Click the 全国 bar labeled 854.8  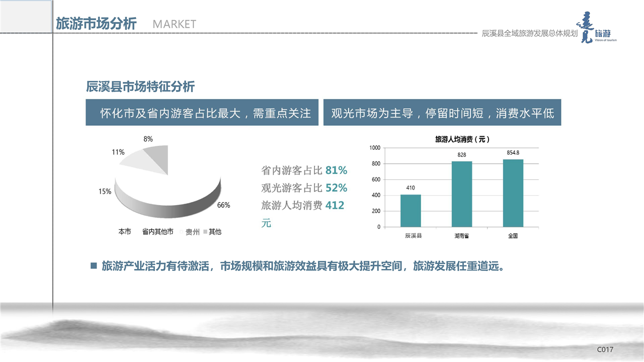tap(513, 193)
